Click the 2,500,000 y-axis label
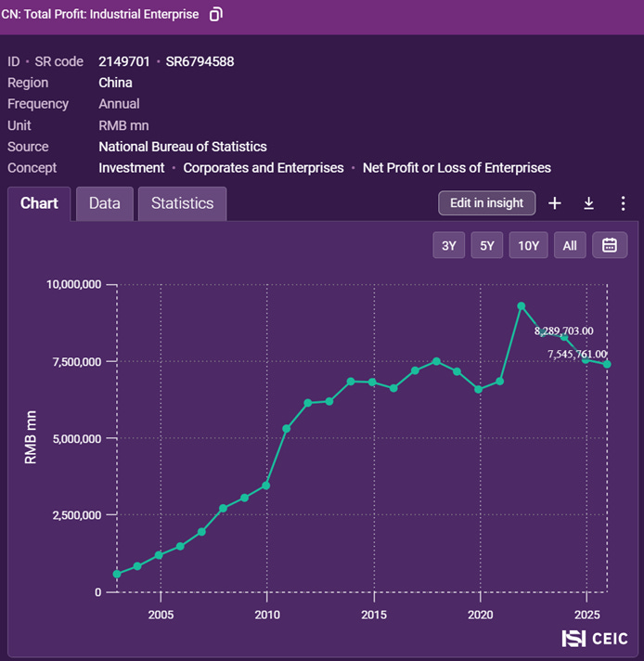This screenshot has height=661, width=644. pos(77,515)
